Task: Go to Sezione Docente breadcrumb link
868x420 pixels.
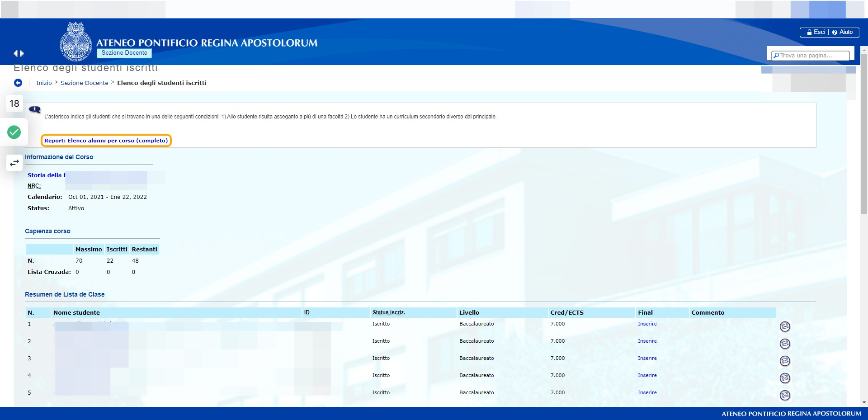Action: pos(85,83)
